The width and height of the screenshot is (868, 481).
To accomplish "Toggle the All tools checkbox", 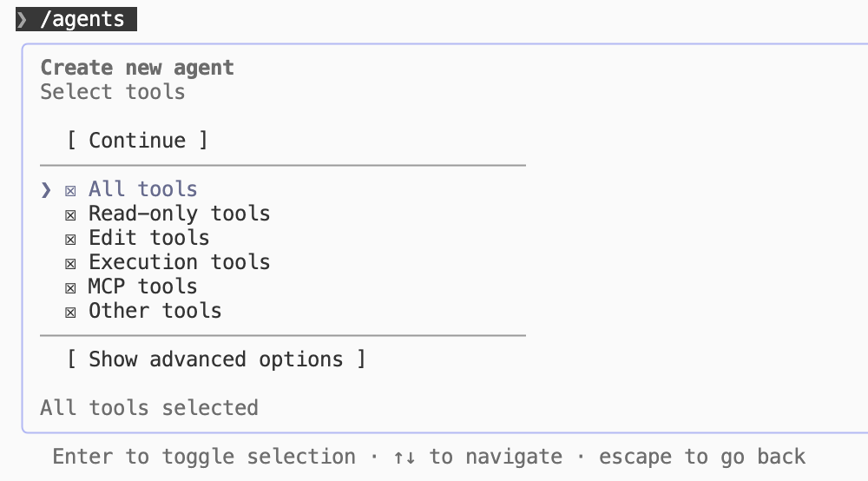I will (x=70, y=191).
